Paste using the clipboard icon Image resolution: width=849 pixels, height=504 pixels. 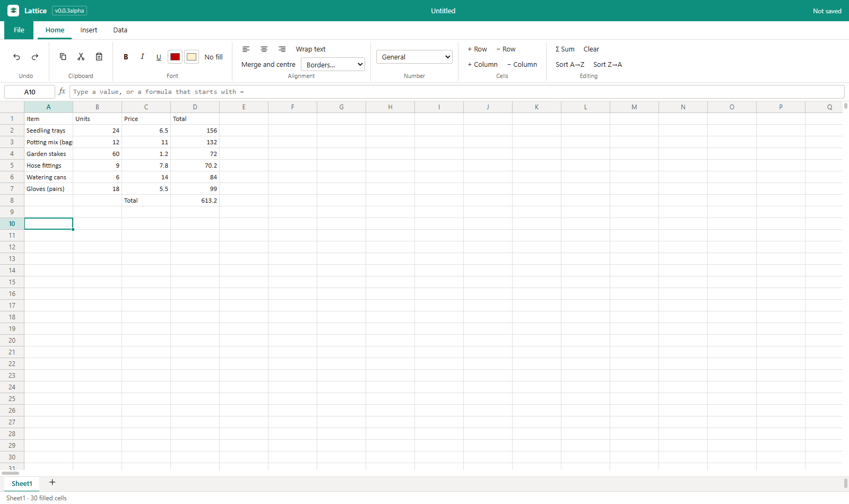99,57
